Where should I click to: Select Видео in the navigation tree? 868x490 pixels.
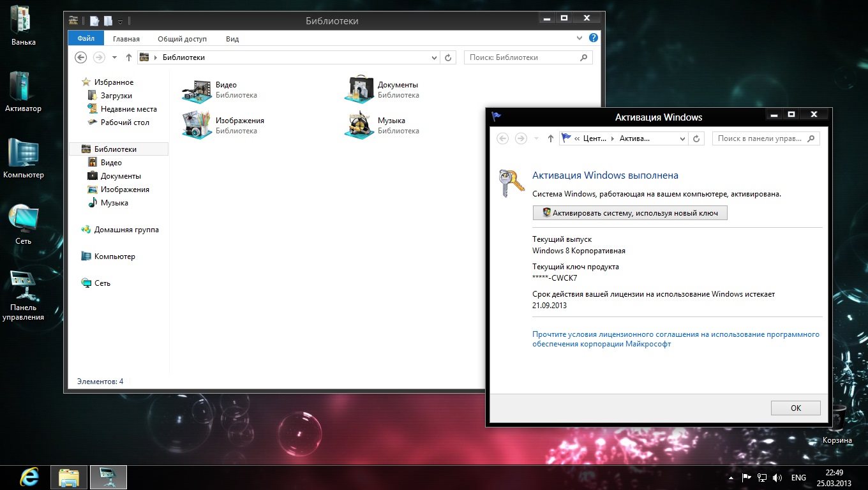pyautogui.click(x=111, y=163)
